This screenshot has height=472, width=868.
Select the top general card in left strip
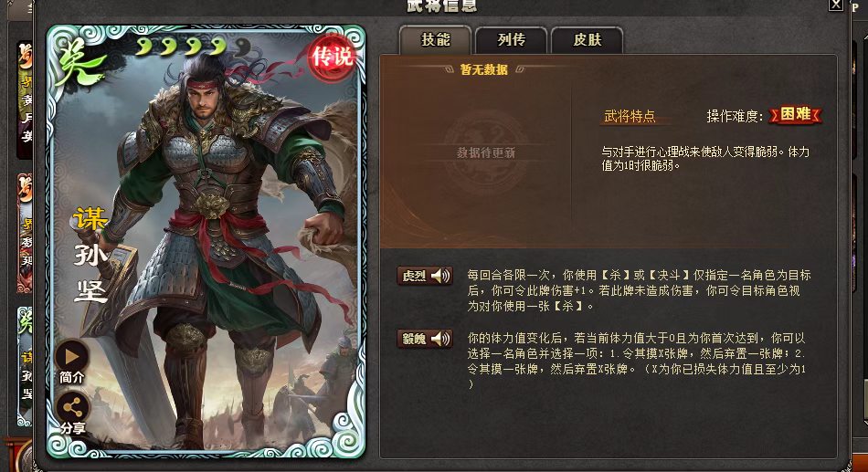pyautogui.click(x=25, y=100)
